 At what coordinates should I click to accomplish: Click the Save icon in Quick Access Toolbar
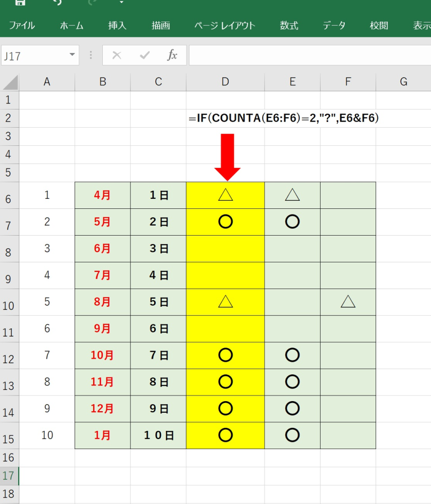coord(19,3)
